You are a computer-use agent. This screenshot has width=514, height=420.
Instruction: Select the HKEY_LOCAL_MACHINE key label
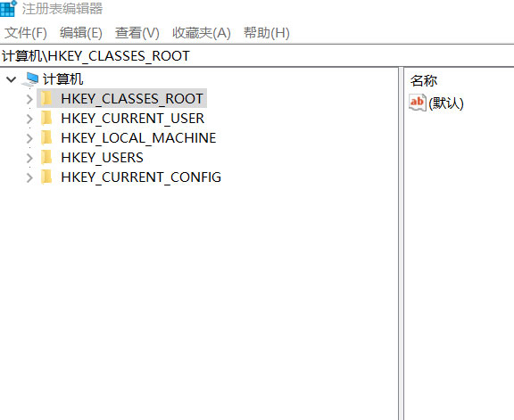(x=138, y=138)
